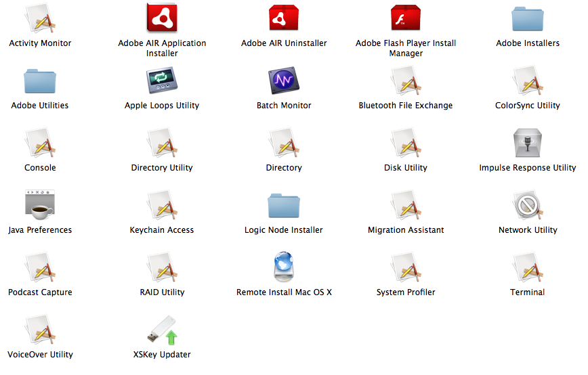Open the Adobe Utilities folder icon
The image size is (588, 375).
pyautogui.click(x=40, y=81)
